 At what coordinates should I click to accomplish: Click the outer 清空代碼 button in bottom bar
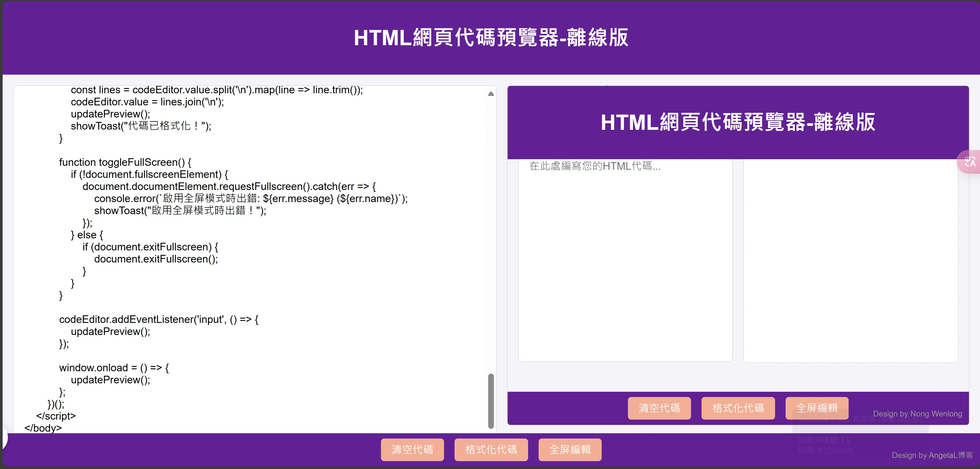click(x=412, y=450)
